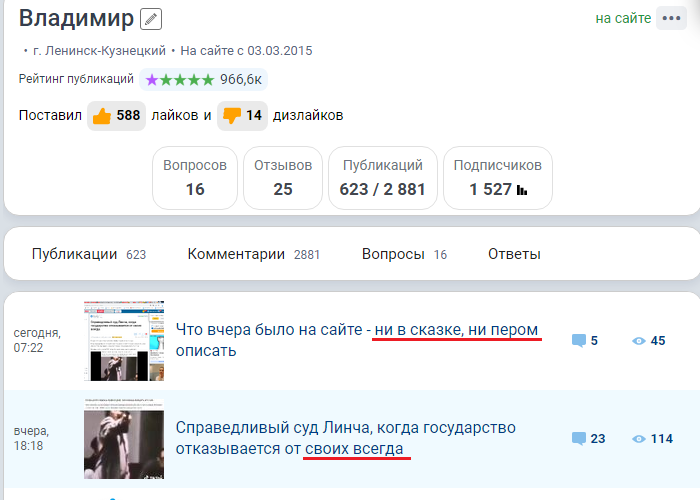Open the Отзывов 25 counter card
This screenshot has height=500, width=700.
(x=283, y=178)
